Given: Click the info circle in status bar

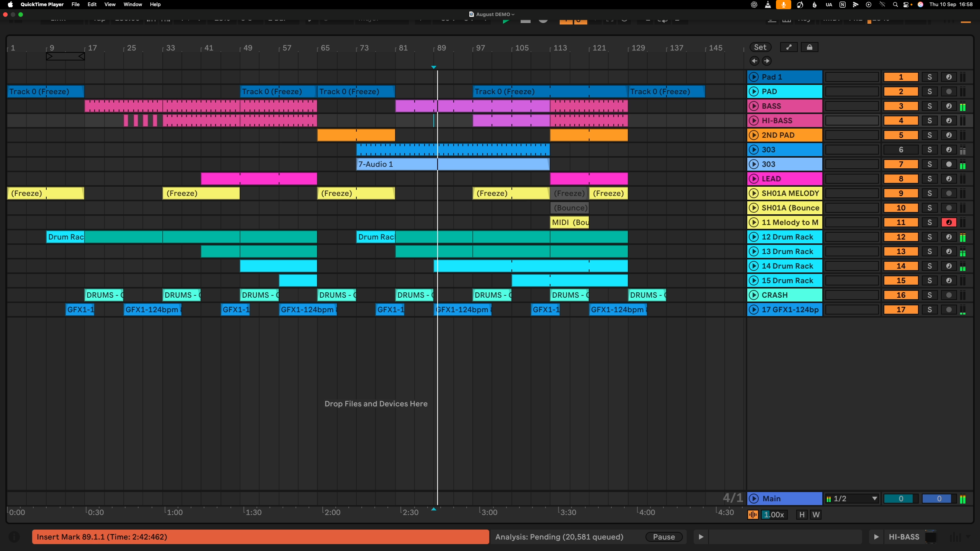Looking at the screenshot, I should coord(14,537).
